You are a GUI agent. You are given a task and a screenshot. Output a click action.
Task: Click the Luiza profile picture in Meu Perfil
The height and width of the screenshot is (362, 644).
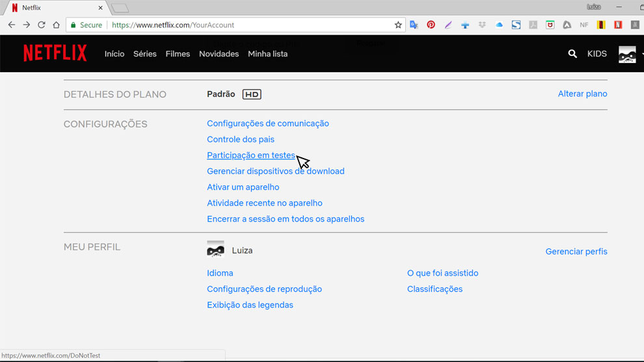click(215, 249)
